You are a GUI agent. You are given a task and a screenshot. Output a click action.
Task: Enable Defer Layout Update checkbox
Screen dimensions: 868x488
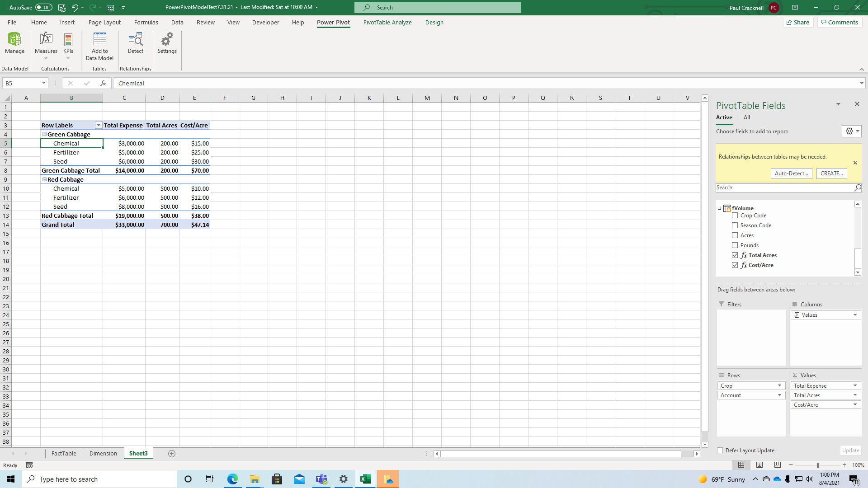point(720,450)
